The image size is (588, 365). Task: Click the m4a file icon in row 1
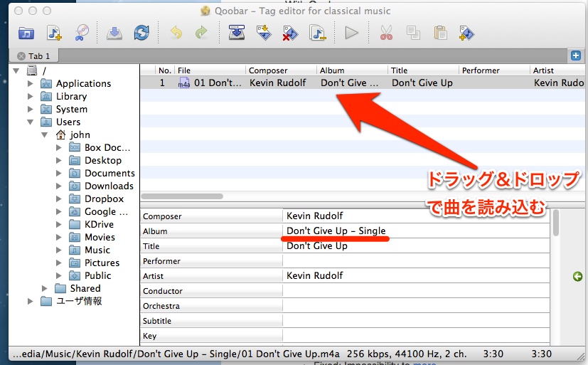click(x=183, y=83)
